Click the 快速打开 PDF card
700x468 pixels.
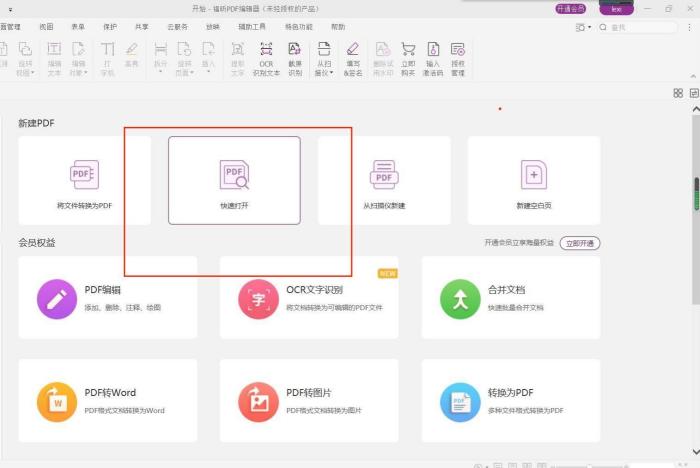click(x=234, y=179)
